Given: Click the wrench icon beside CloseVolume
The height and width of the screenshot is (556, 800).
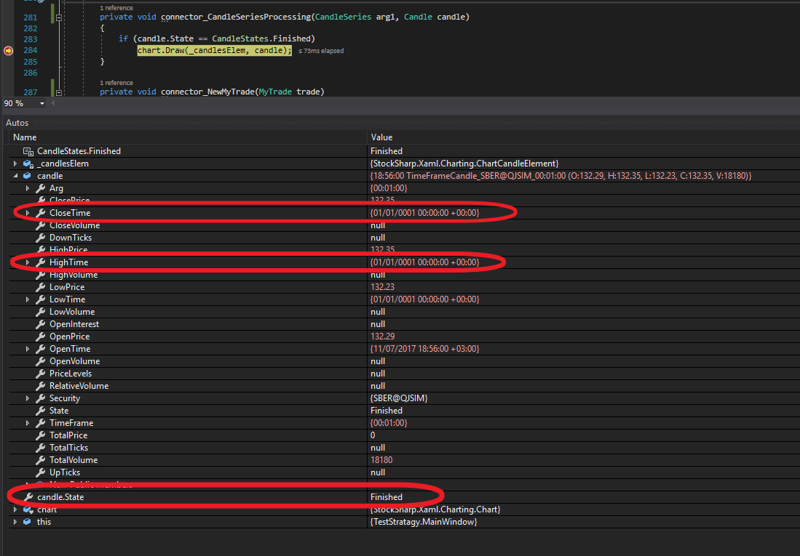Looking at the screenshot, I should pyautogui.click(x=41, y=225).
